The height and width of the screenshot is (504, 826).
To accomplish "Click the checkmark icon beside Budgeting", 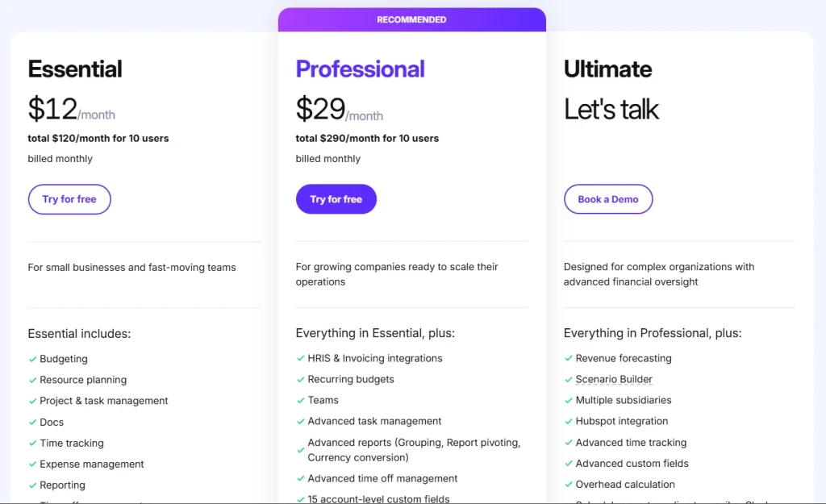I will [x=33, y=359].
